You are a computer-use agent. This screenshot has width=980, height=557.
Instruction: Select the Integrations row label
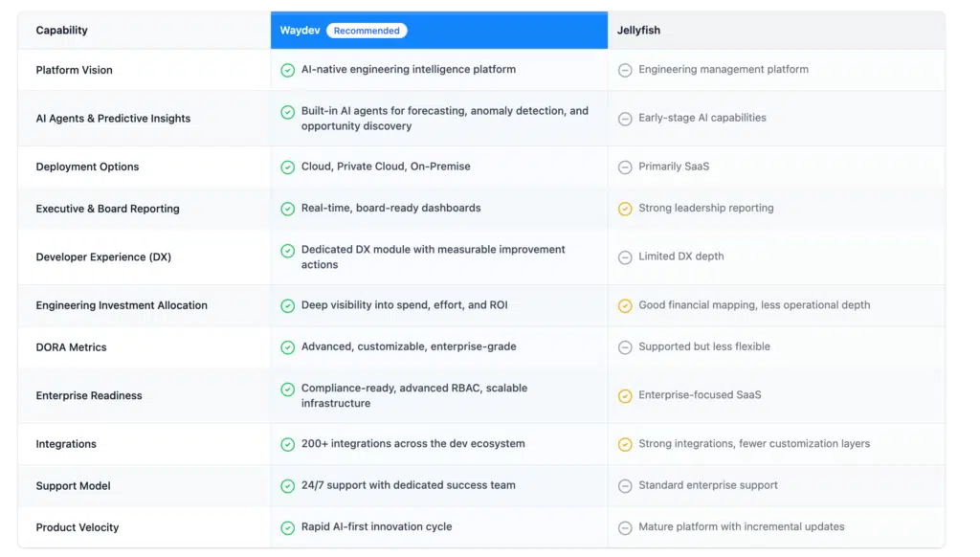[x=66, y=444]
